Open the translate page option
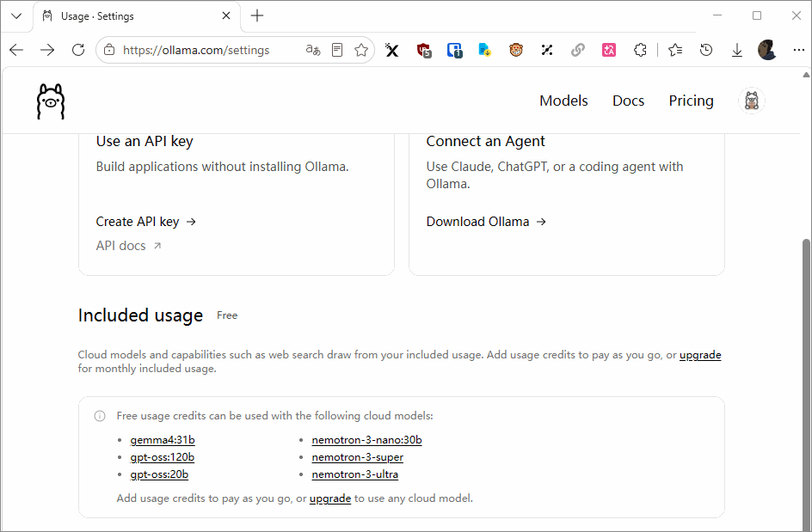Viewport: 812px width, 532px height. point(313,50)
